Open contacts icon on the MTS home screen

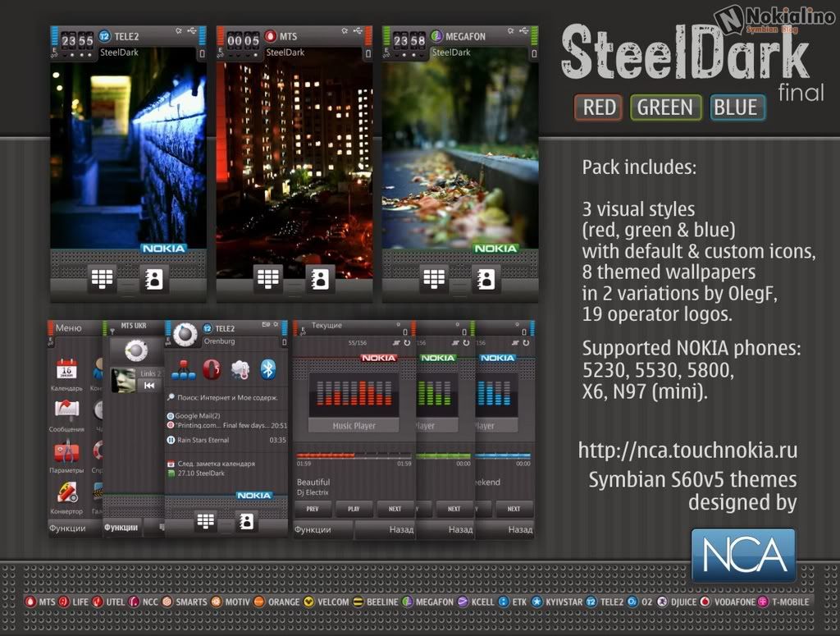[320, 279]
